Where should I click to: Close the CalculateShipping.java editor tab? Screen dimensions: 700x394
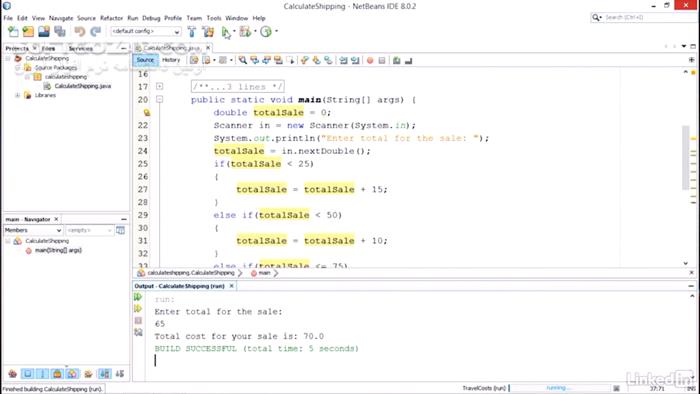[208, 48]
